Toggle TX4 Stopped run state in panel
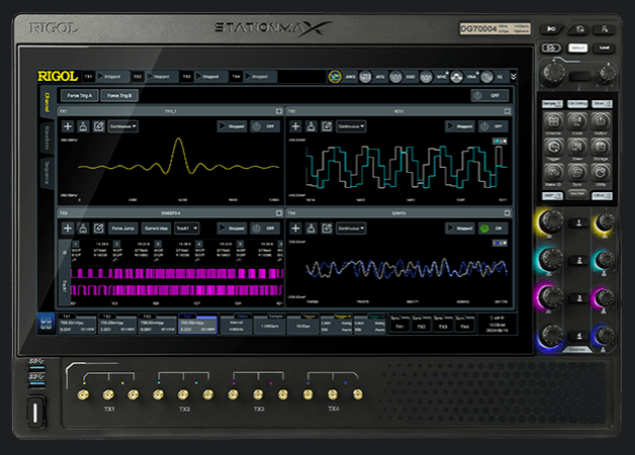The image size is (635, 455). coord(460,228)
